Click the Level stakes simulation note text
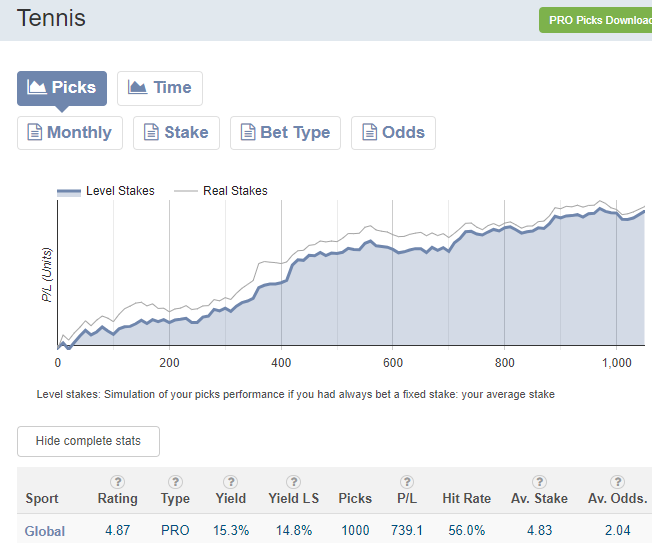Screen dimensions: 652x543 (296, 394)
